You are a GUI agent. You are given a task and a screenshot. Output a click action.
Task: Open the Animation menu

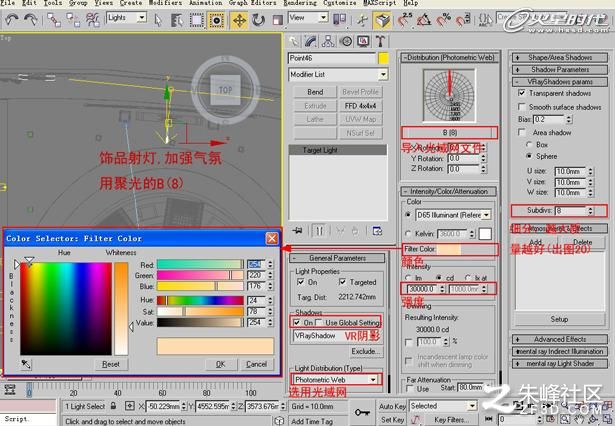click(x=206, y=3)
